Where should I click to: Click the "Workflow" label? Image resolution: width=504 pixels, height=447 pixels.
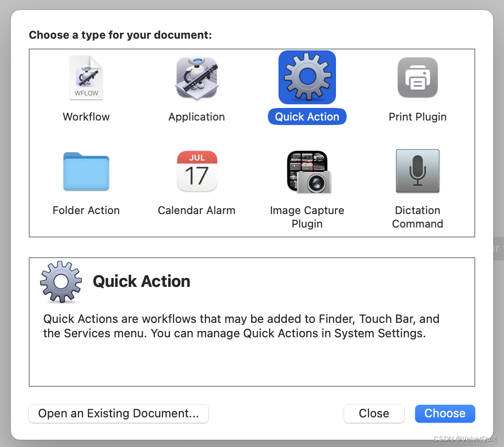point(86,117)
